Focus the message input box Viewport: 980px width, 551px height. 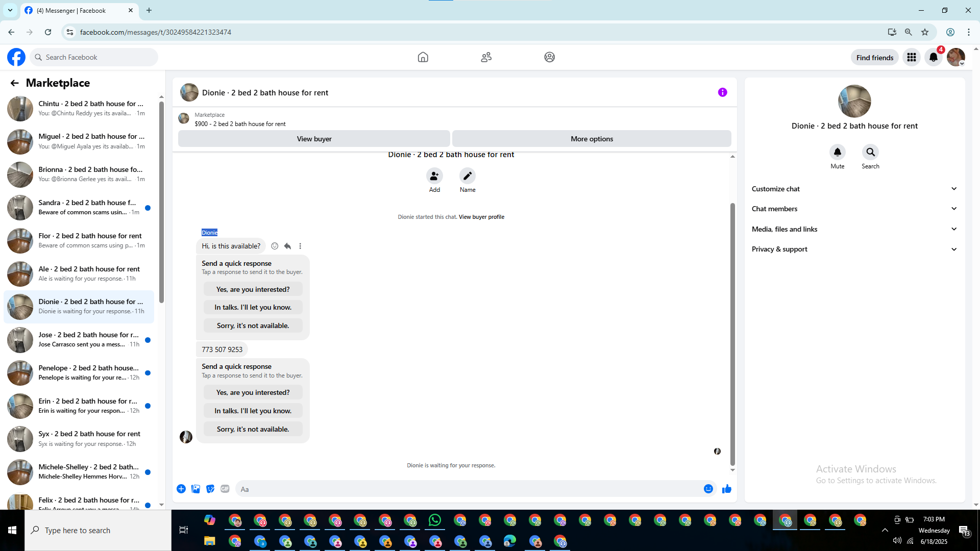click(x=470, y=489)
